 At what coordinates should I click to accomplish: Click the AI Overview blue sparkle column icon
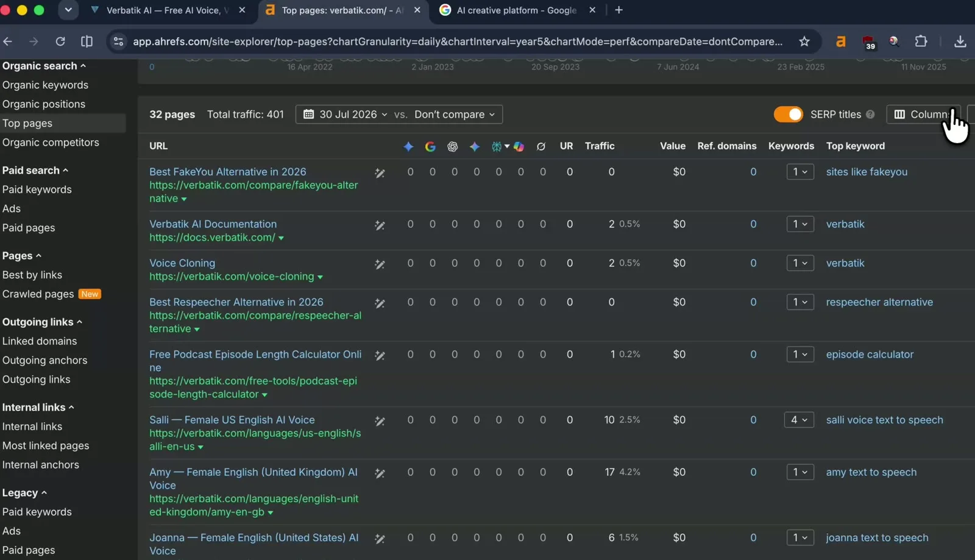pyautogui.click(x=408, y=146)
